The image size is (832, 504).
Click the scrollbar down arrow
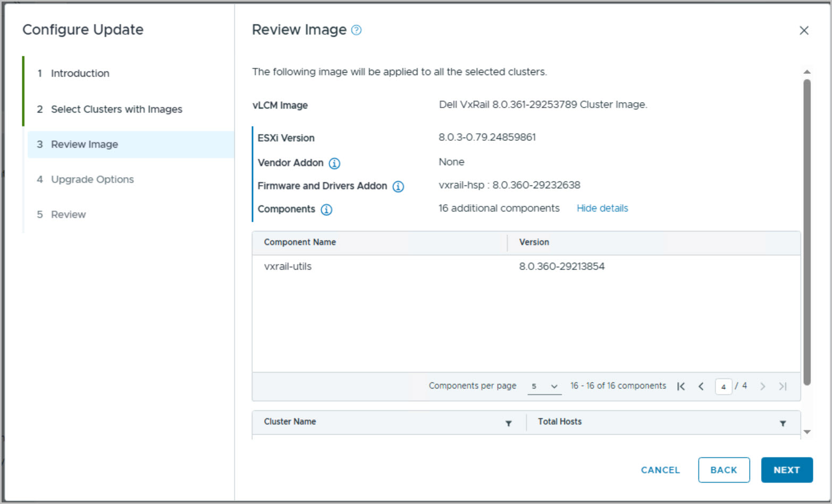point(807,432)
